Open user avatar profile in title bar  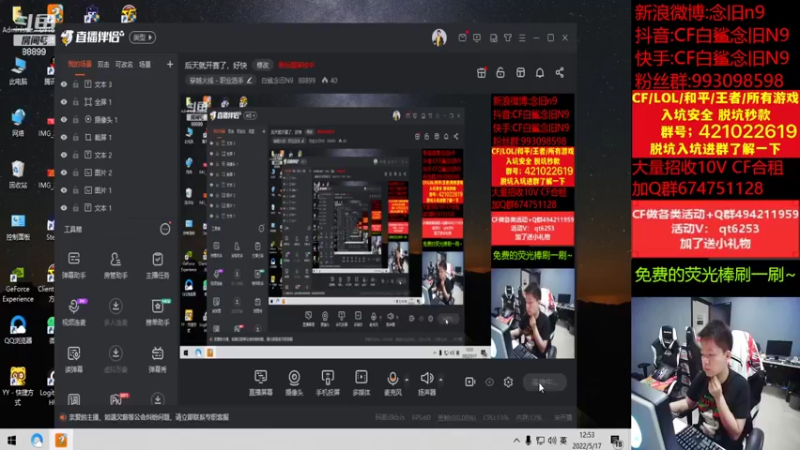pos(439,37)
